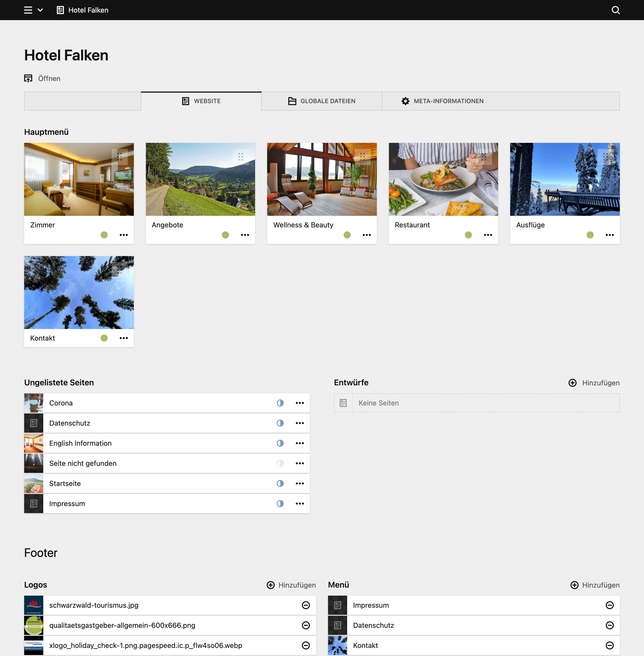Click the Kontakt page thumbnail image
The image size is (644, 656).
(79, 293)
